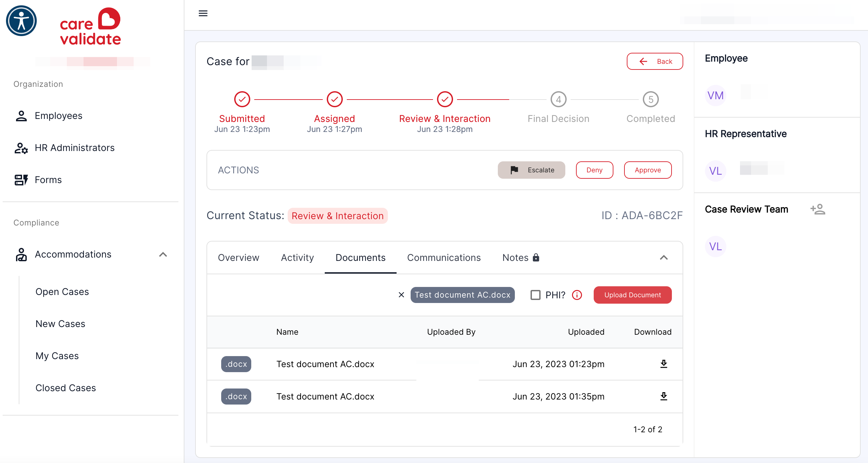Screen dimensions: 868x463
Task: Click the Back button
Action: click(x=655, y=61)
